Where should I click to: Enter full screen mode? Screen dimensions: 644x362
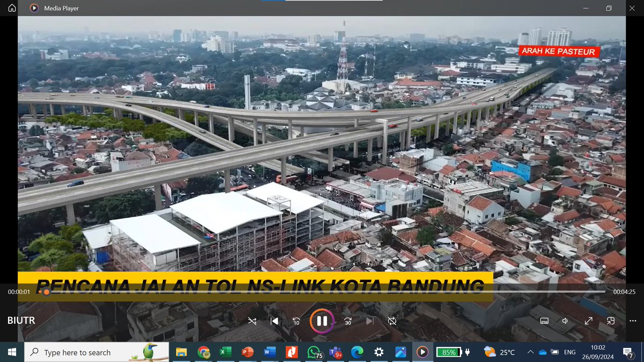click(x=588, y=321)
